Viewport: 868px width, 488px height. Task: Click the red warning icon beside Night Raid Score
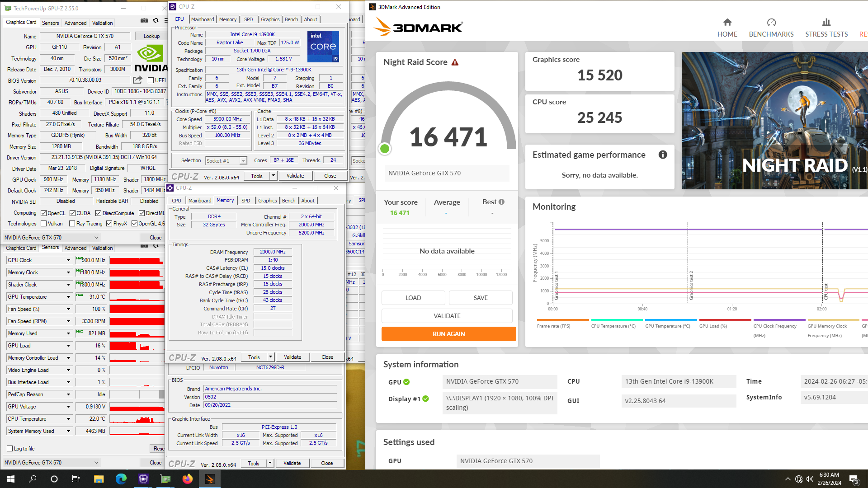tap(455, 62)
